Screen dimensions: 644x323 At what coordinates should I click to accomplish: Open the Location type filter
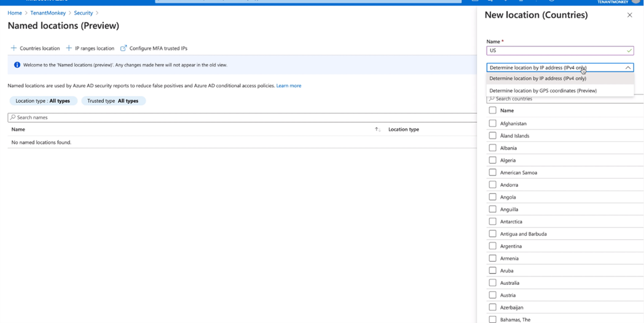tap(43, 101)
